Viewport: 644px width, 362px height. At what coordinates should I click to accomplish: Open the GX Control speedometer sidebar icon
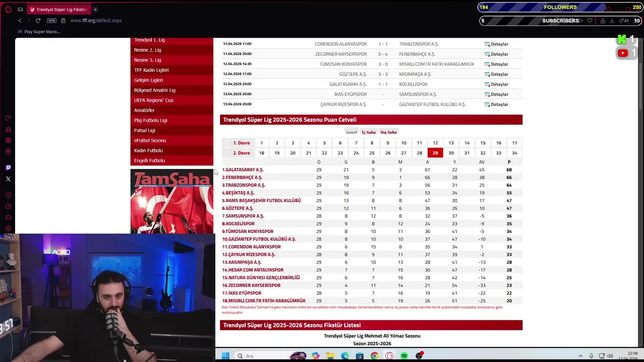(8, 119)
